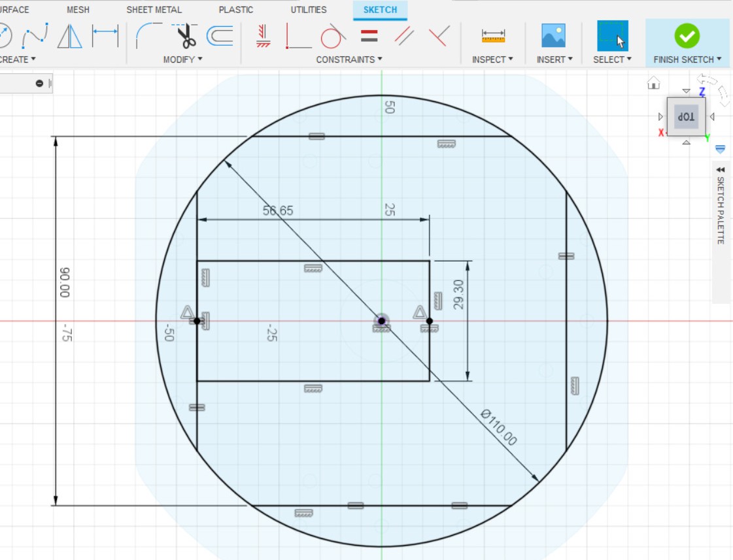This screenshot has width=733, height=560.
Task: Switch to the UTILITIES tab
Action: pyautogui.click(x=309, y=10)
